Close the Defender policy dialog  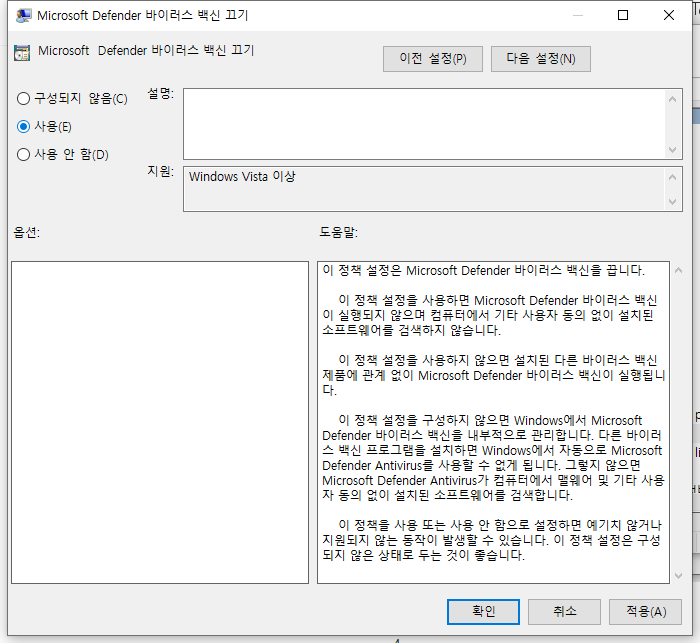(669, 16)
